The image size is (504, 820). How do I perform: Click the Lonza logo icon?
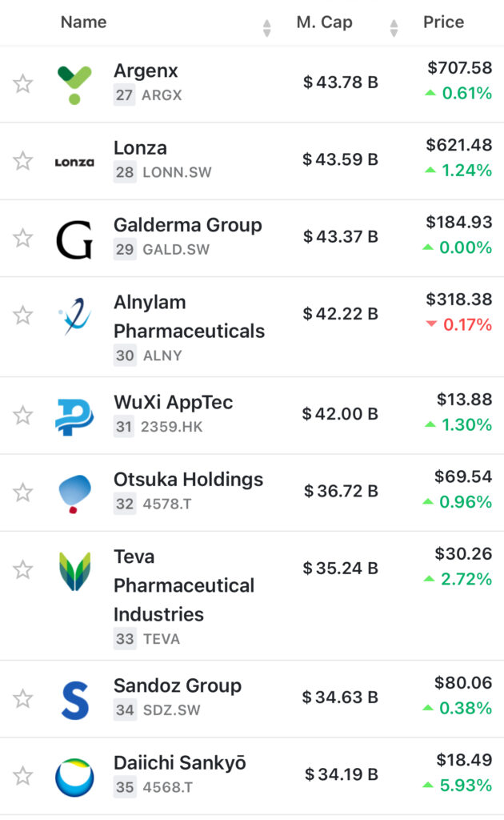pyautogui.click(x=74, y=162)
